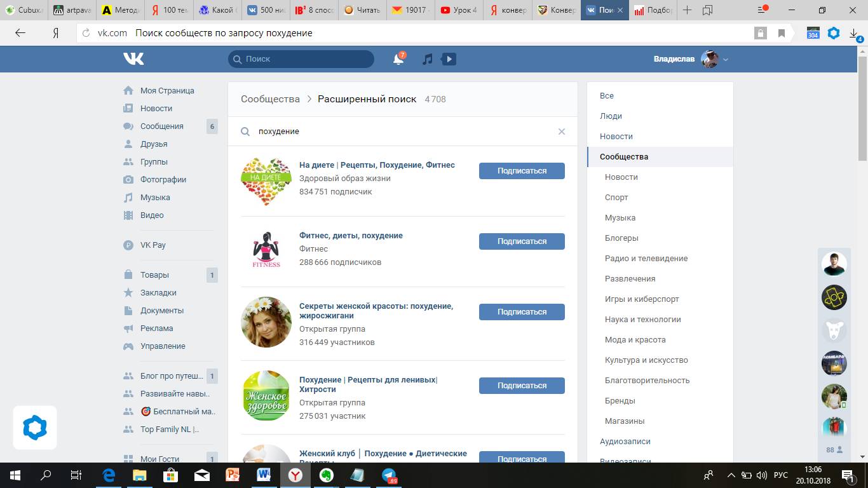Viewport: 868px width, 488px height.
Task: Expand the Владислав profile dropdown menu
Action: pyautogui.click(x=726, y=60)
